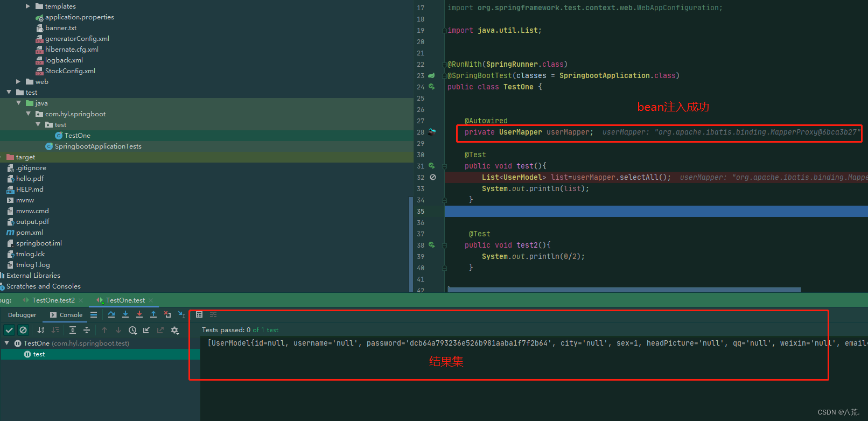Collapse the test root folder
868x421 pixels.
[9, 93]
